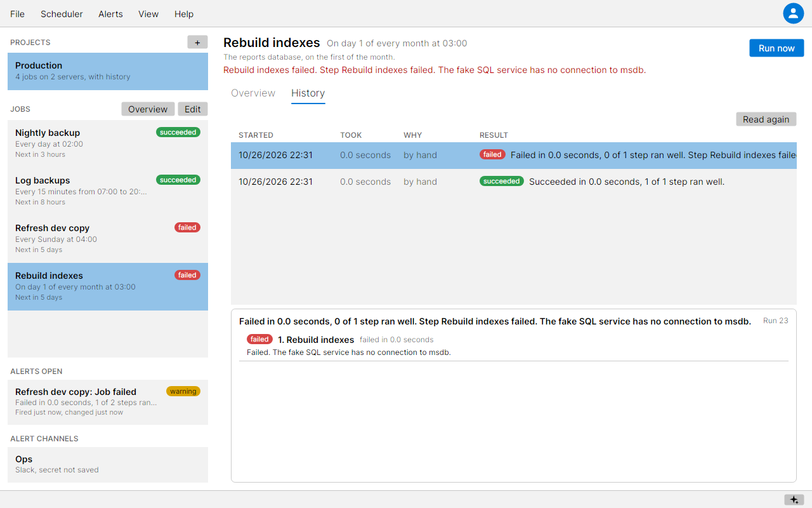This screenshot has width=812, height=508.
Task: Open the Ops alert channel
Action: [x=108, y=465]
